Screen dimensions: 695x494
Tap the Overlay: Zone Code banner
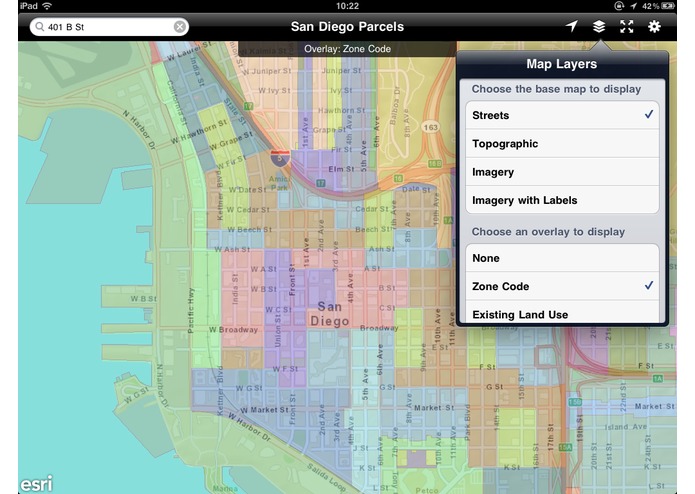(x=348, y=49)
